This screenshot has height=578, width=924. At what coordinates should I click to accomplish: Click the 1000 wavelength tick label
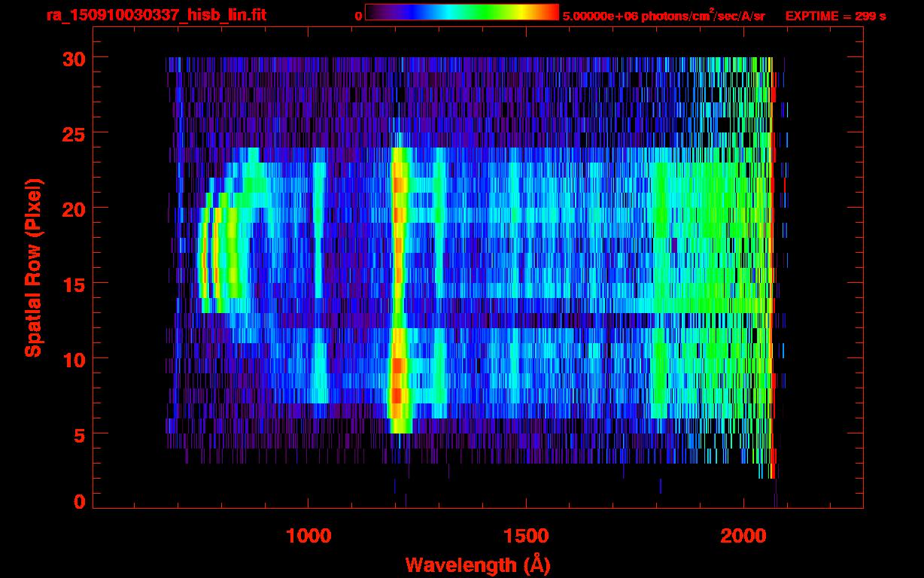[x=309, y=536]
